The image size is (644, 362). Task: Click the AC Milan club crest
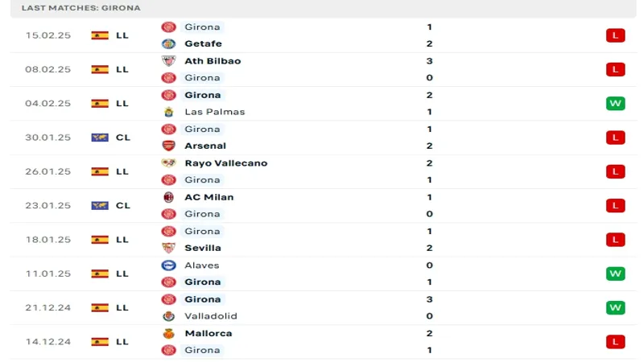(168, 197)
